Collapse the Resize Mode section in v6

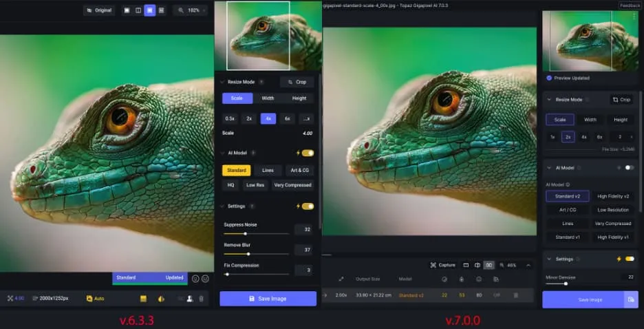pos(222,82)
